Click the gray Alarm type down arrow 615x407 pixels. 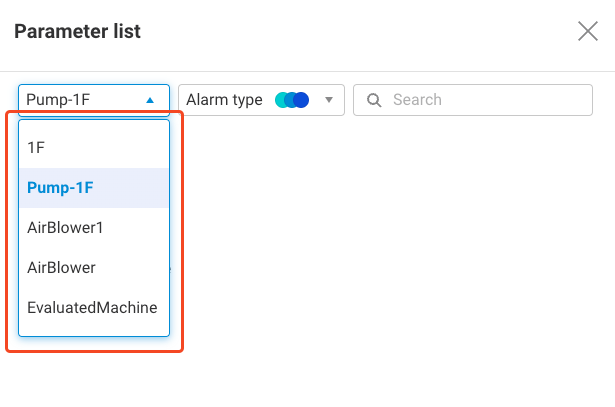pyautogui.click(x=328, y=100)
